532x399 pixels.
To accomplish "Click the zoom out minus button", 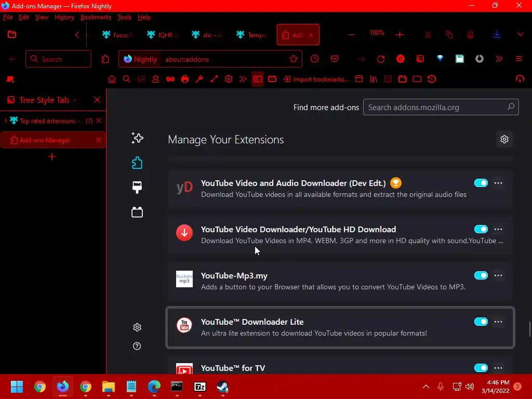I will coord(352,34).
